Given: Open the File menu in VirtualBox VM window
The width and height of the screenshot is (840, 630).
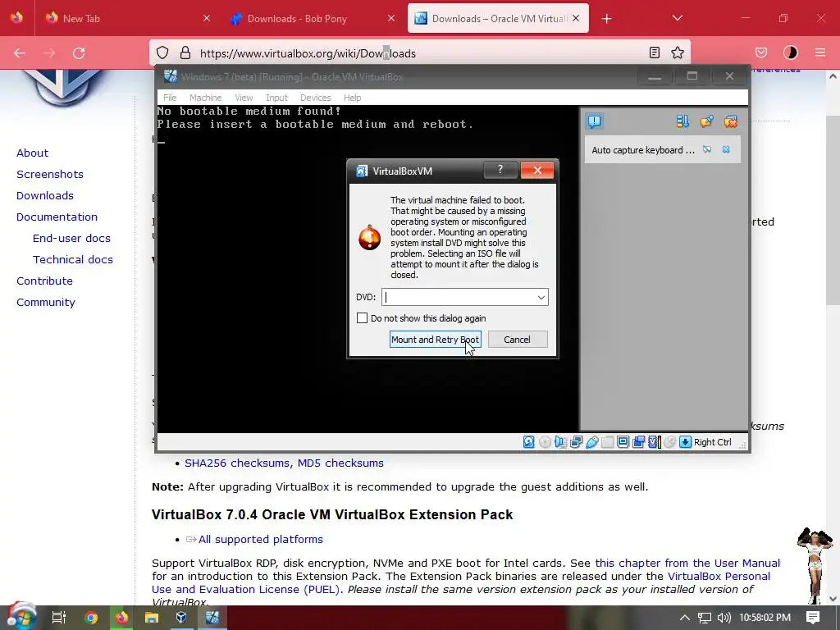Looking at the screenshot, I should click(170, 98).
